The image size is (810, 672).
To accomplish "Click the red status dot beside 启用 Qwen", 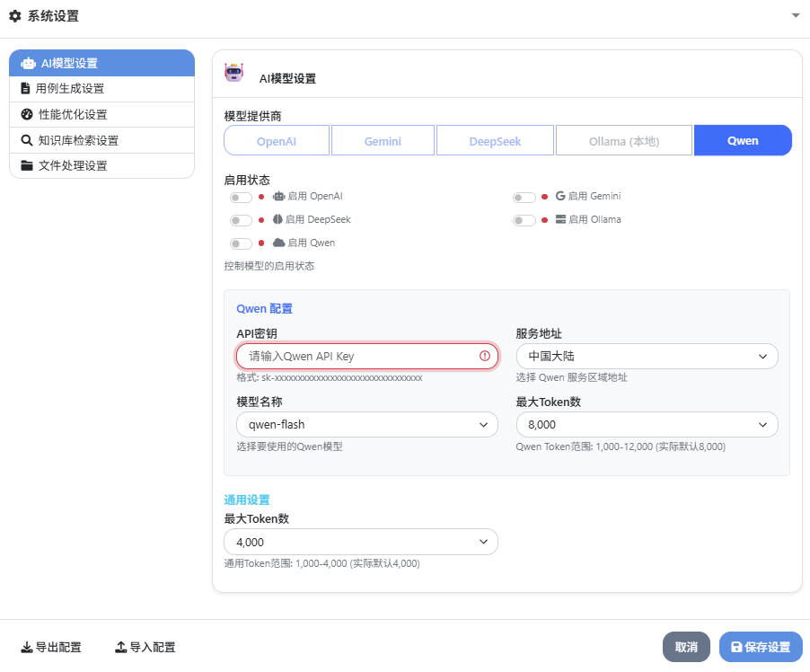I will pyautogui.click(x=261, y=243).
